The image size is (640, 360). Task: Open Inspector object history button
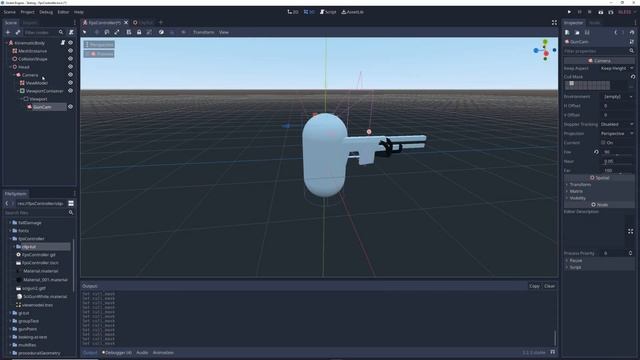tap(632, 32)
